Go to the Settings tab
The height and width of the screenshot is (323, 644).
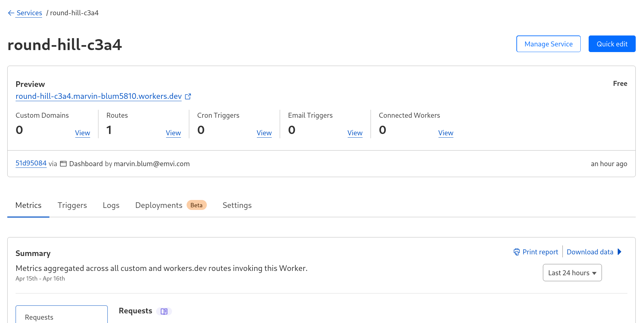[x=237, y=205]
